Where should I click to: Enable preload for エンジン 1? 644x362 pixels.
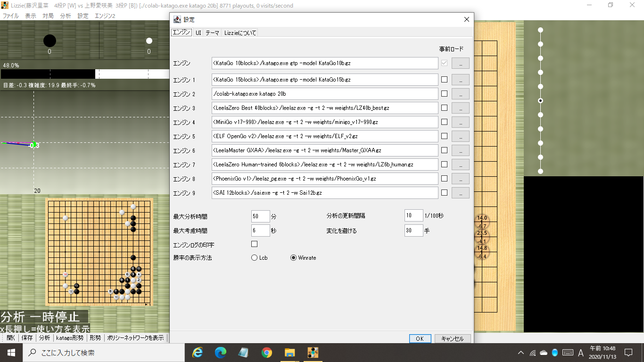pos(444,79)
